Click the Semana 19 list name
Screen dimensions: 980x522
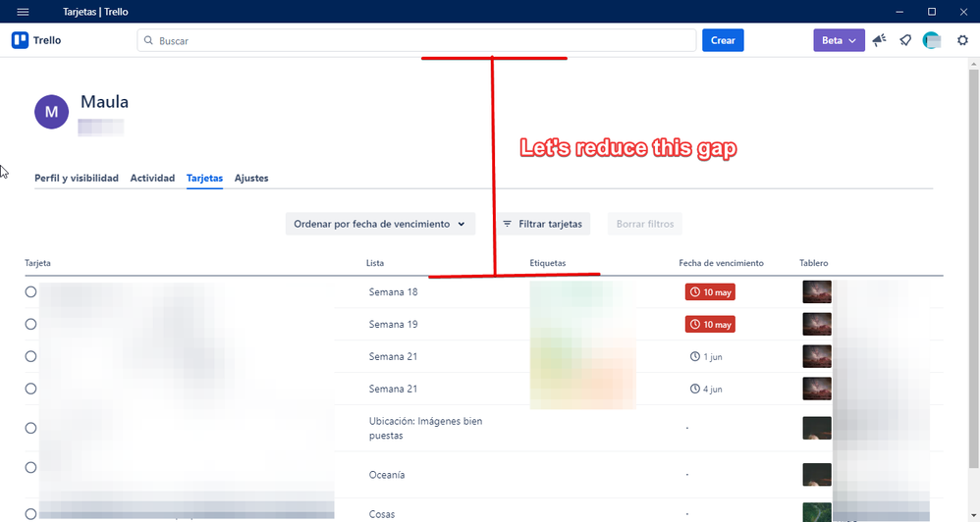tap(393, 324)
